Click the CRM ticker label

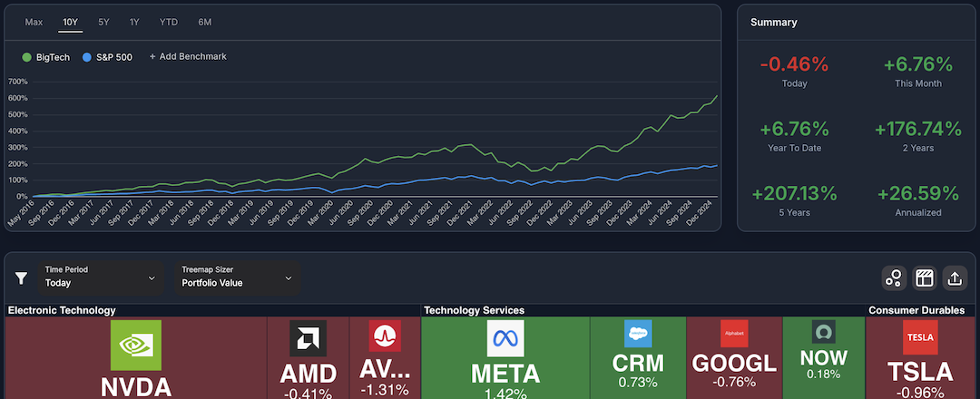click(638, 364)
